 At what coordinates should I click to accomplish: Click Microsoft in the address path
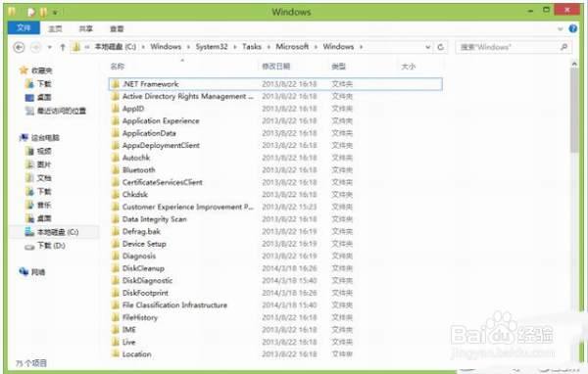click(292, 46)
